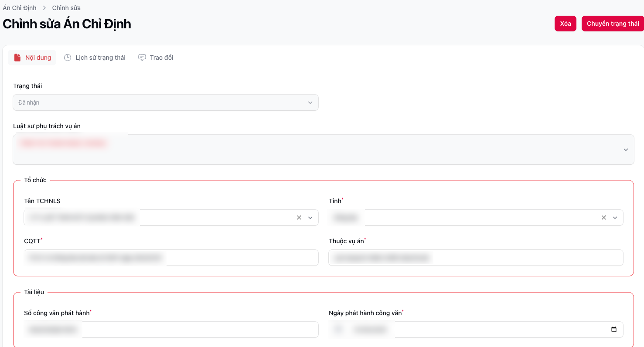Click the Chuyển trạng thái button
Screen dimensions: 644x347
pos(613,24)
